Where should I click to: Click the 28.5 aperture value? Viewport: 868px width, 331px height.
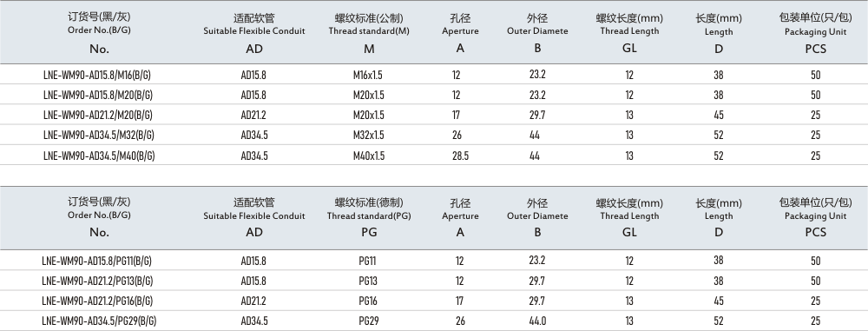click(460, 156)
